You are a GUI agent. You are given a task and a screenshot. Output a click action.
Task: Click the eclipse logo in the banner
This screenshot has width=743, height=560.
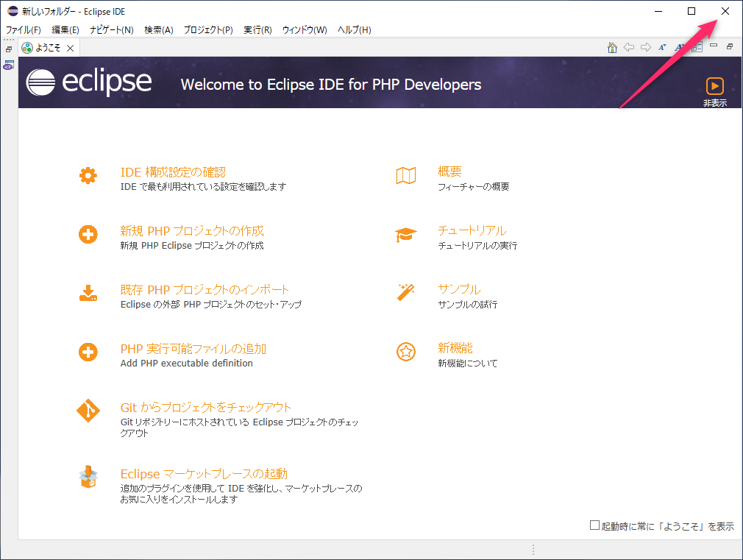click(x=89, y=82)
